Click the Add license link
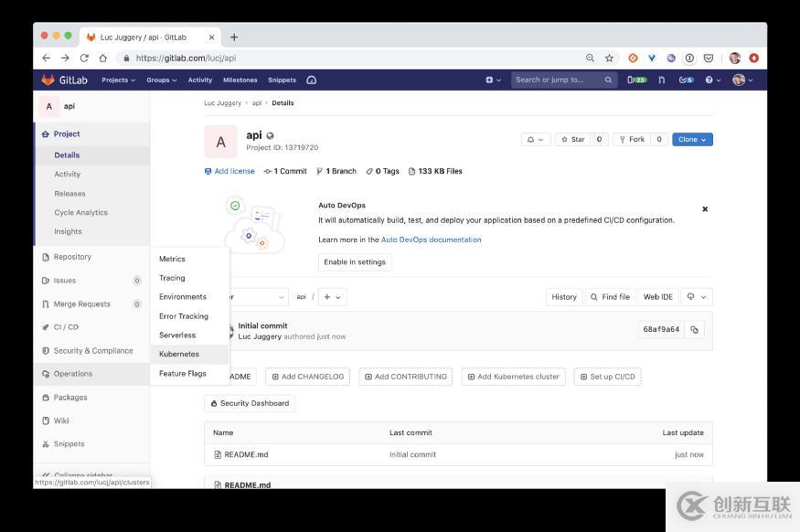 [x=229, y=171]
